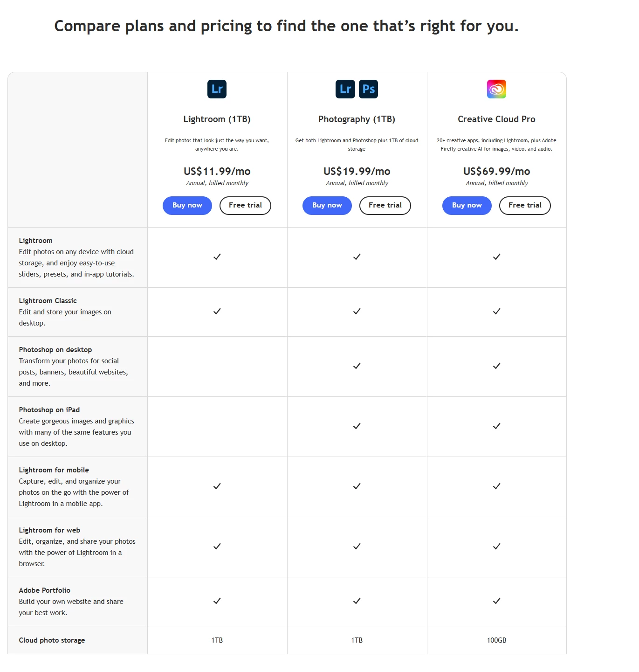Click Photography checkmark in Lightroom for web row
Screen dimensions: 639x672
pos(357,547)
